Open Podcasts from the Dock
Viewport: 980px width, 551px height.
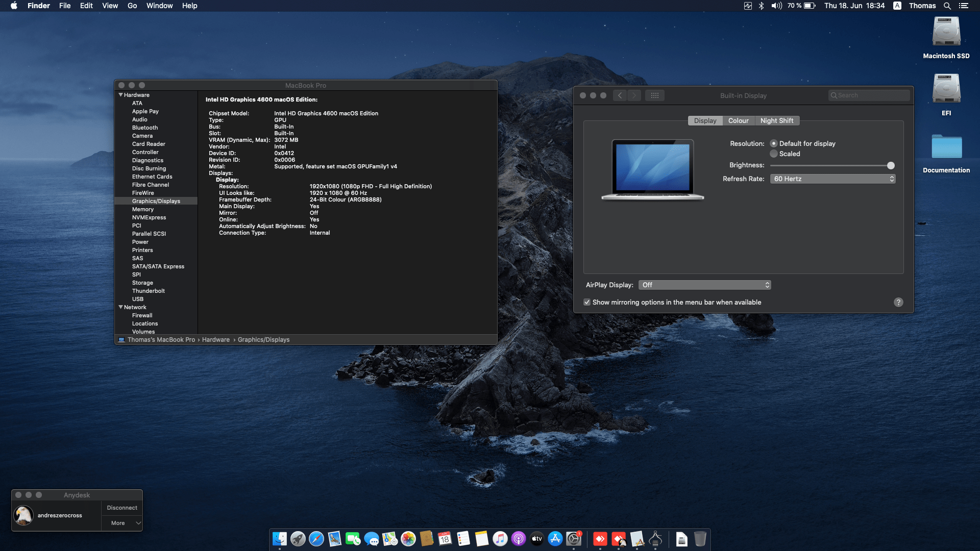pyautogui.click(x=519, y=539)
